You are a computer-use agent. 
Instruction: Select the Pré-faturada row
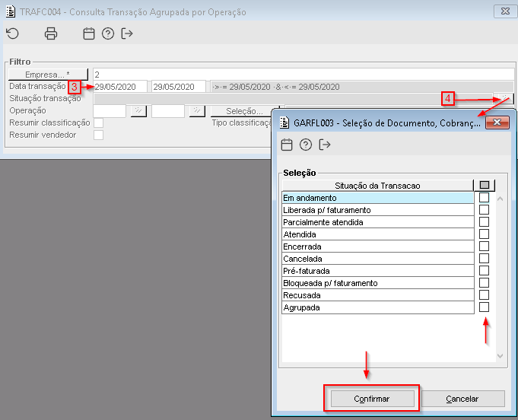[377, 271]
